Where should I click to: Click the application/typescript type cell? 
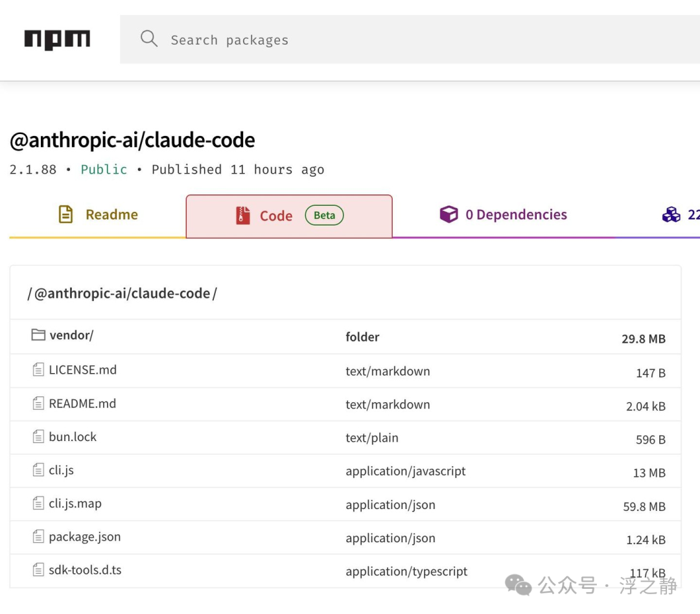(x=406, y=572)
